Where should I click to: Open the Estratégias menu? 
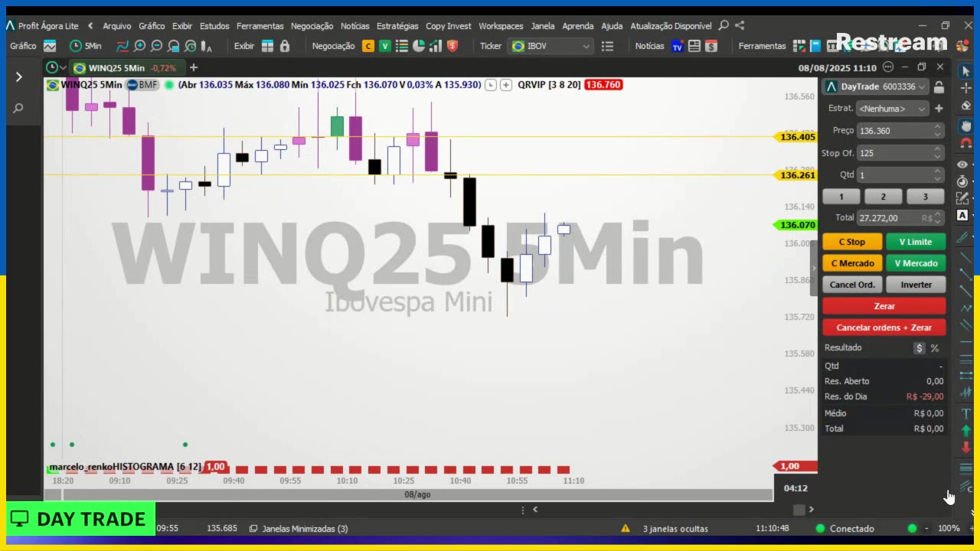click(x=397, y=25)
